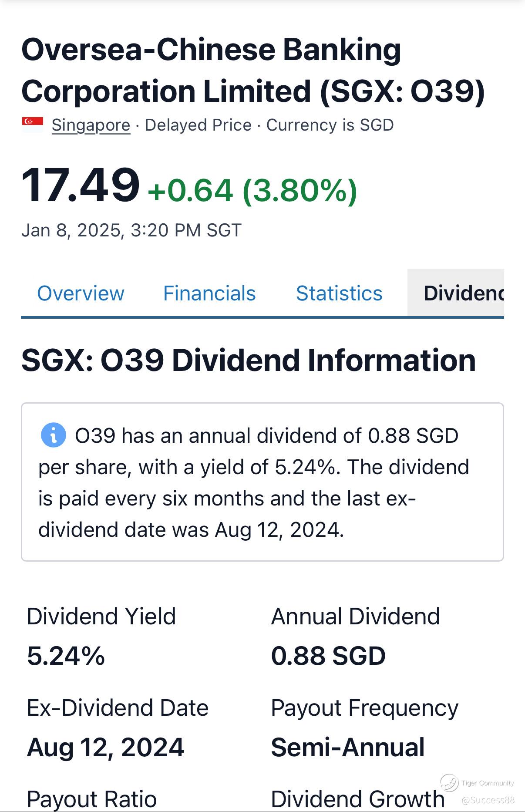Tap the 0.88 SGD Annual Dividend value
Screen dimensions: 525x812
(x=328, y=655)
